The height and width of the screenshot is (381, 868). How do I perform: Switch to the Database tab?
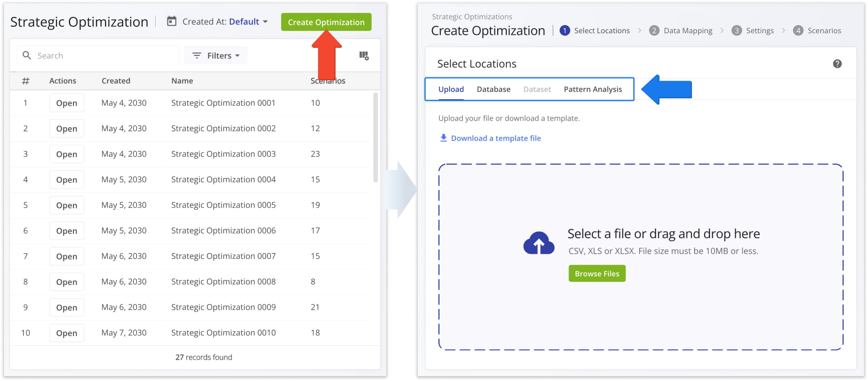click(x=493, y=89)
